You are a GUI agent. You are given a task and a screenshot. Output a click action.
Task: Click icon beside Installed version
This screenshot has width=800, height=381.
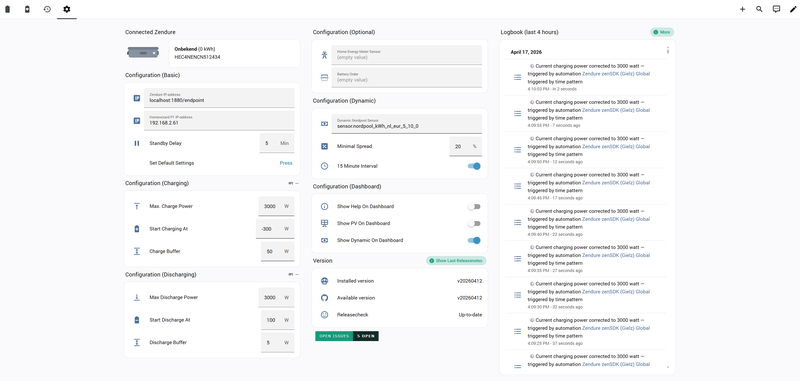pyautogui.click(x=324, y=281)
